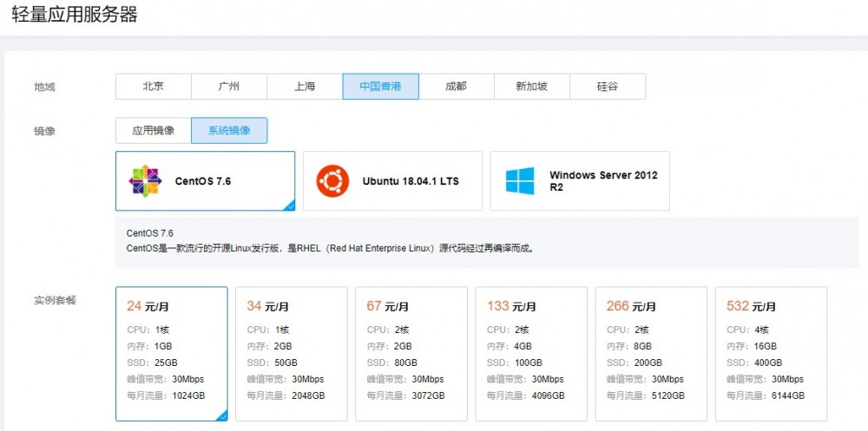
Task: Select the 67 元/月 instance plan
Action: click(x=411, y=354)
